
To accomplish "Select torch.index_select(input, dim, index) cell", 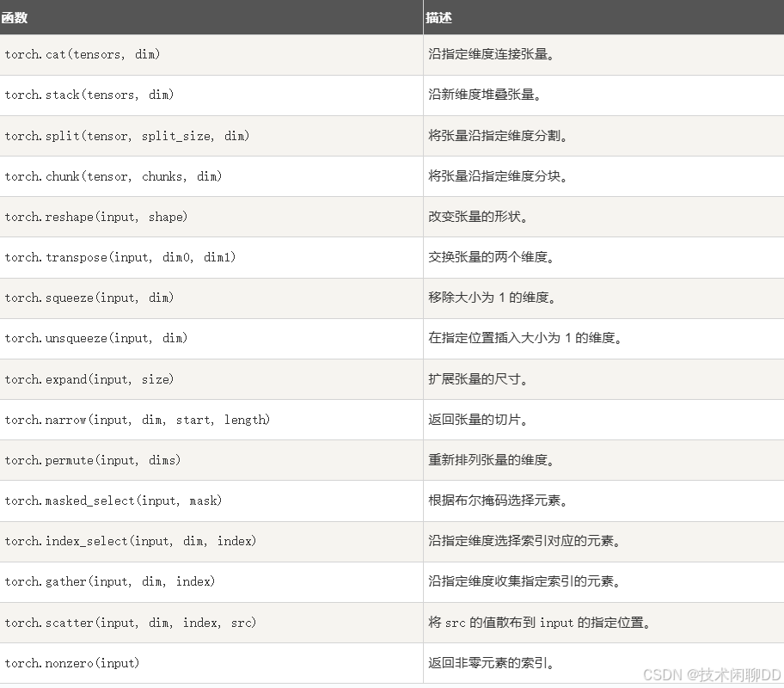I will 211,542.
